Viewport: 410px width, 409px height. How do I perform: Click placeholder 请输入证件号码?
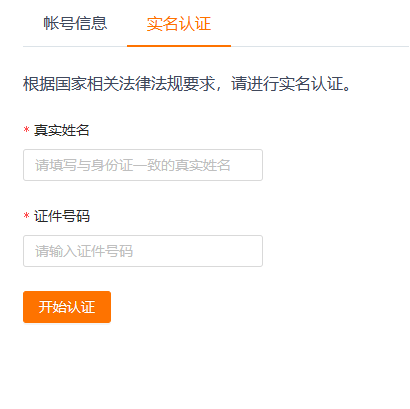(84, 251)
